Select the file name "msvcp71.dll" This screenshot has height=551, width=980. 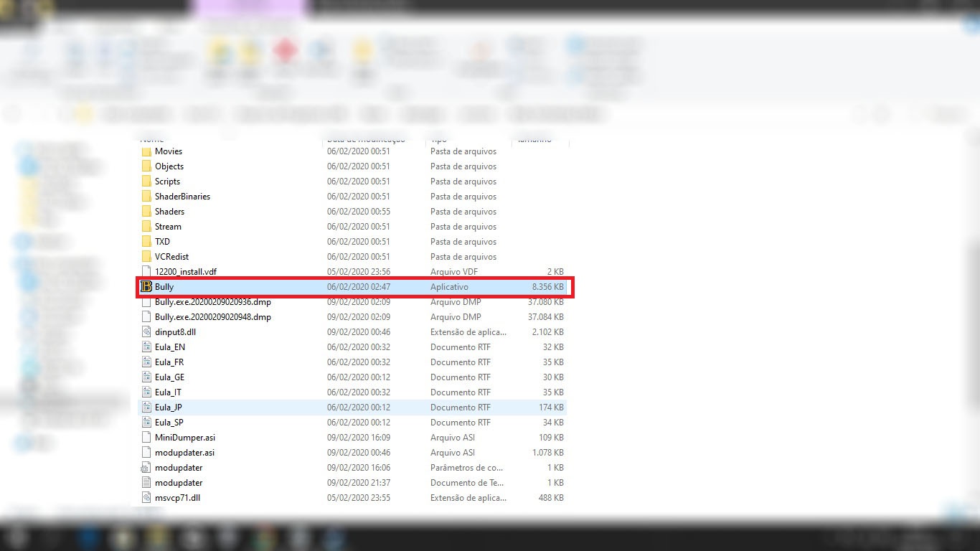(177, 498)
